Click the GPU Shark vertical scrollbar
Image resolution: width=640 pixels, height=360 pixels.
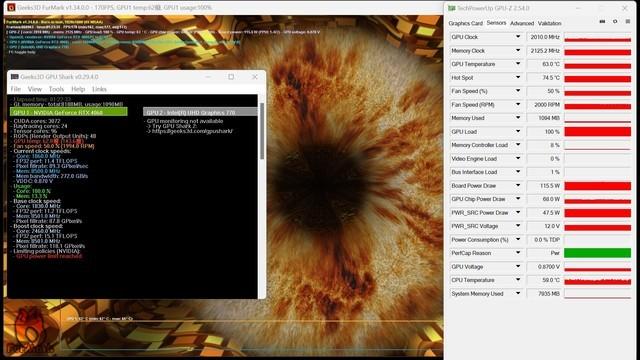click(262, 131)
